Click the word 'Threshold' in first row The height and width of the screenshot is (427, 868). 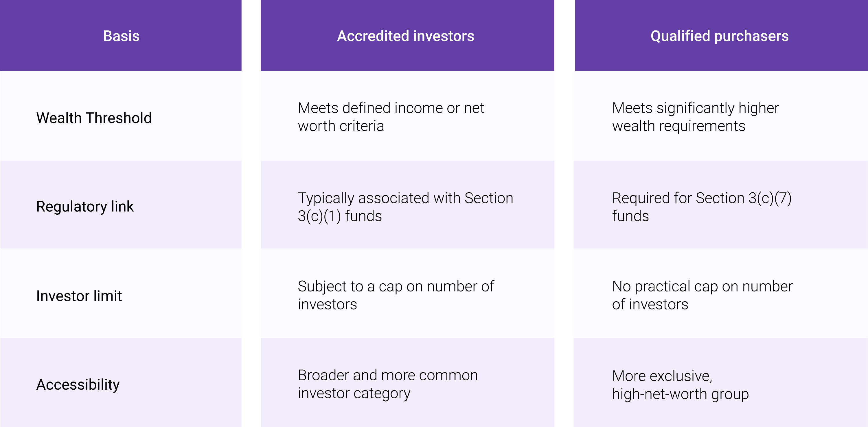[119, 118]
